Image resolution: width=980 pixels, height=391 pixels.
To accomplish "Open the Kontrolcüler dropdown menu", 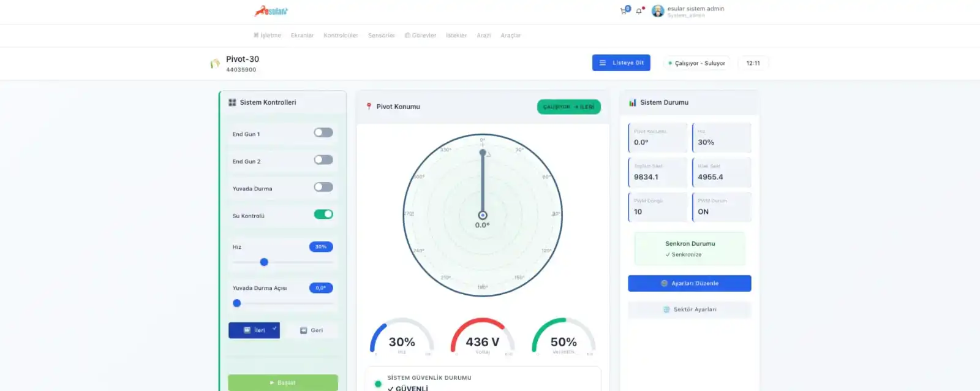I will pos(341,36).
